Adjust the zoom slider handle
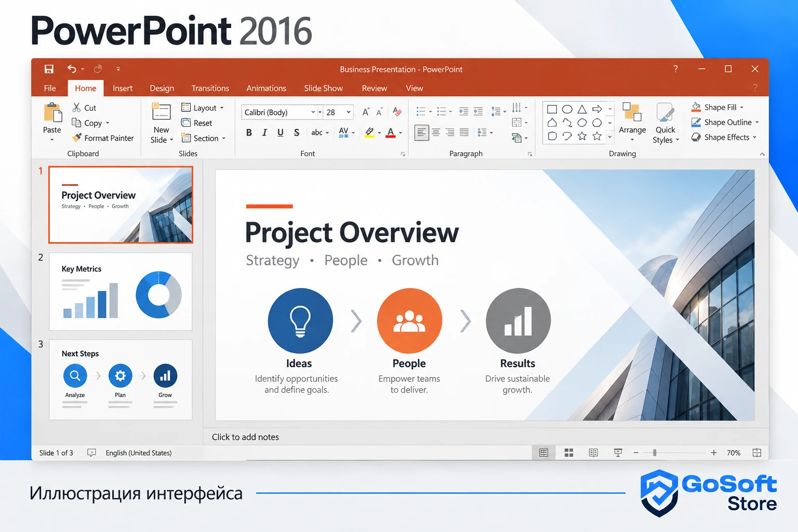The height and width of the screenshot is (532, 798). [655, 453]
